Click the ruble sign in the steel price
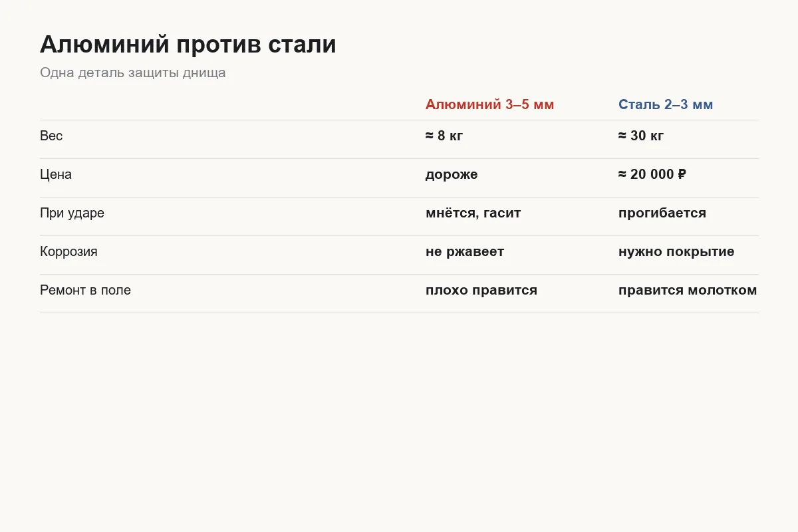798x532 pixels. pyautogui.click(x=682, y=174)
